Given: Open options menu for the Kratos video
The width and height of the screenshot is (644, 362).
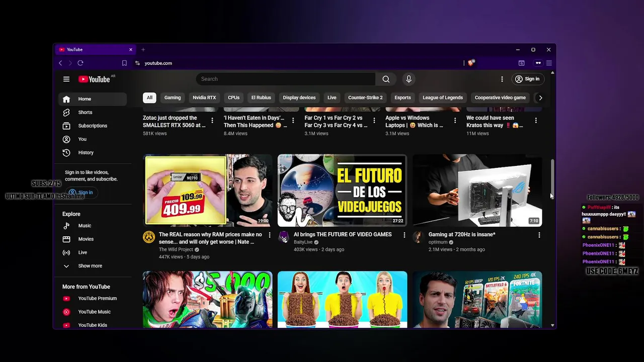Looking at the screenshot, I should click(x=536, y=121).
